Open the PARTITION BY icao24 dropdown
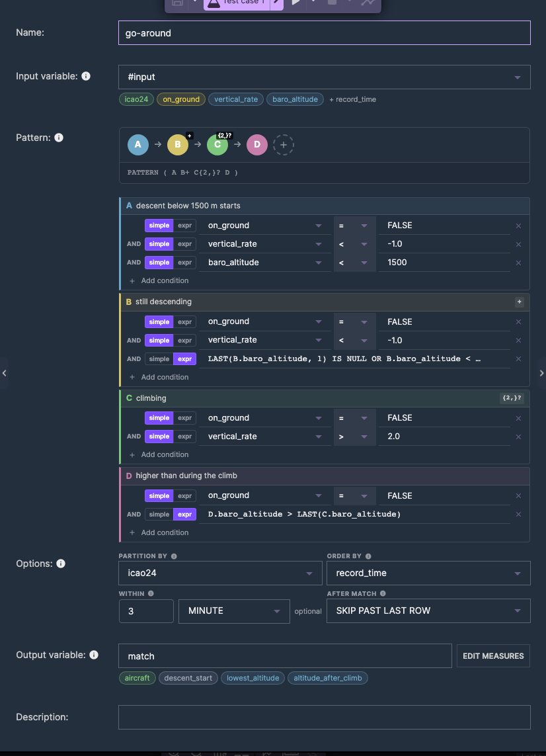The width and height of the screenshot is (546, 756). [x=220, y=573]
